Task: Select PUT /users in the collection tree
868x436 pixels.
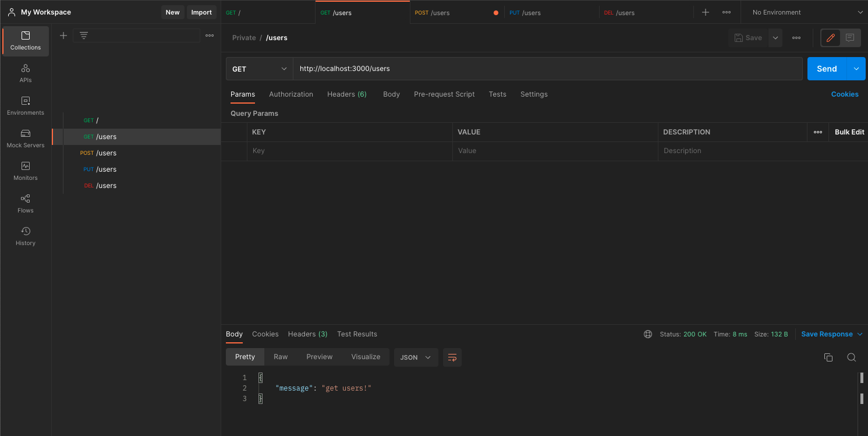Action: [x=136, y=169]
